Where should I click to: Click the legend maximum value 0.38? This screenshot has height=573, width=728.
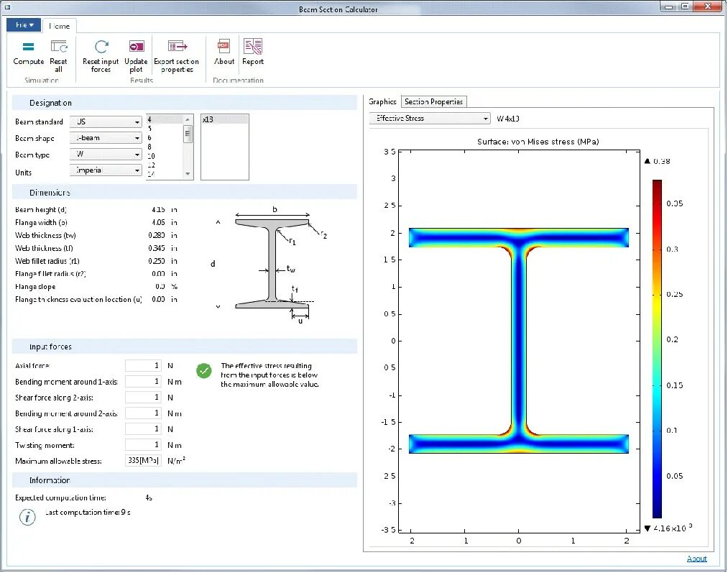(661, 161)
